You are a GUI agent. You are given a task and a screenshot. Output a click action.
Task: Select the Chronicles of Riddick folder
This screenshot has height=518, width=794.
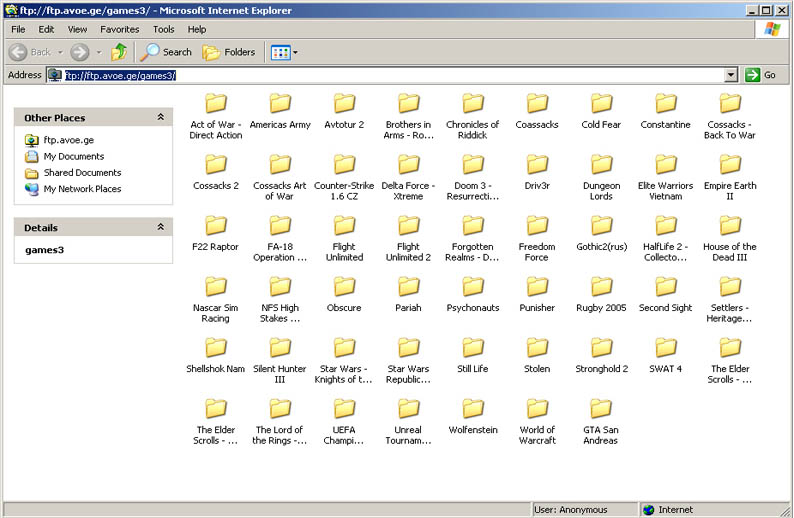(x=472, y=116)
